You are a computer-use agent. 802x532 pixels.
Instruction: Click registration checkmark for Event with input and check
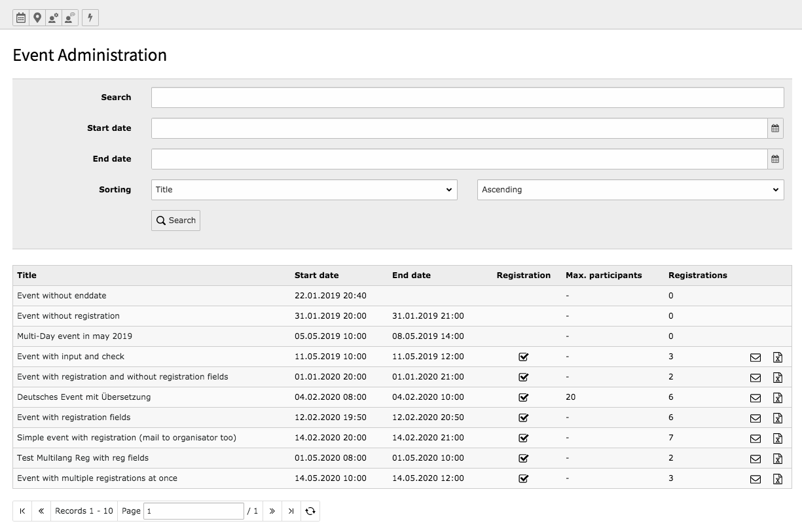point(523,357)
